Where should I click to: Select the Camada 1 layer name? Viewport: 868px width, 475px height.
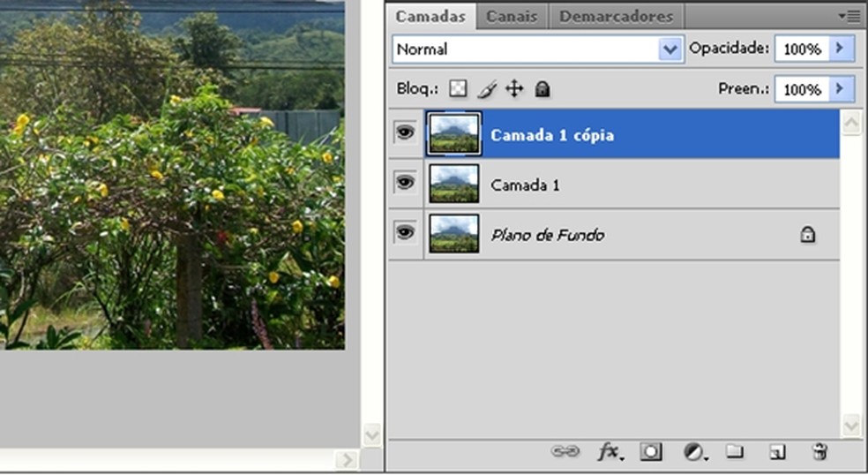click(525, 185)
